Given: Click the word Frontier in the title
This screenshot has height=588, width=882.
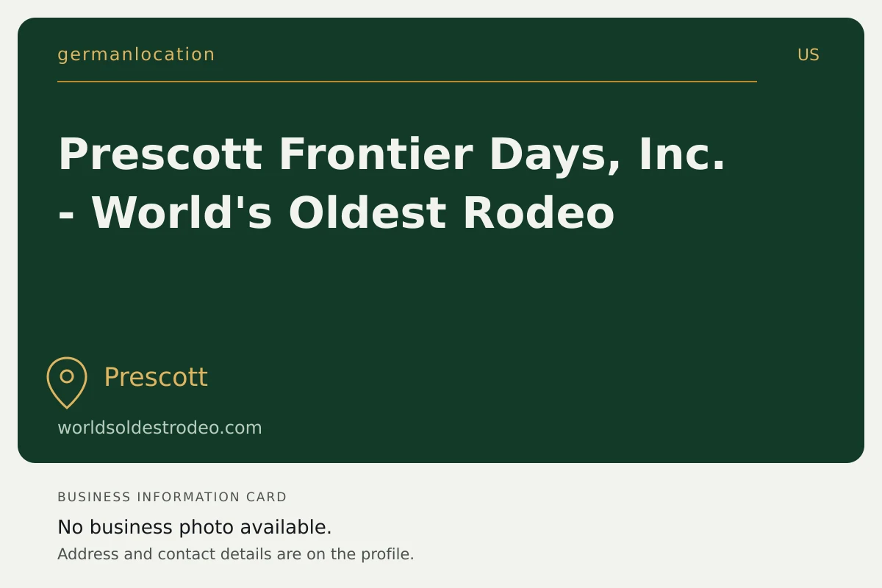Looking at the screenshot, I should [376, 154].
